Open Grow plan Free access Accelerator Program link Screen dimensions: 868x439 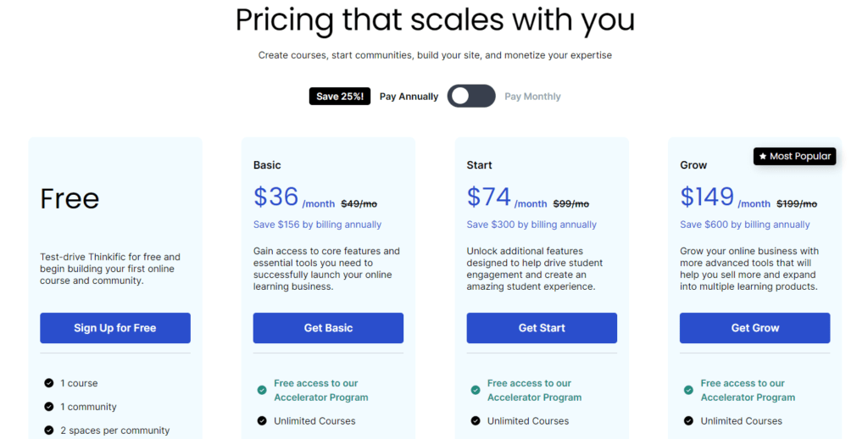[x=748, y=391]
